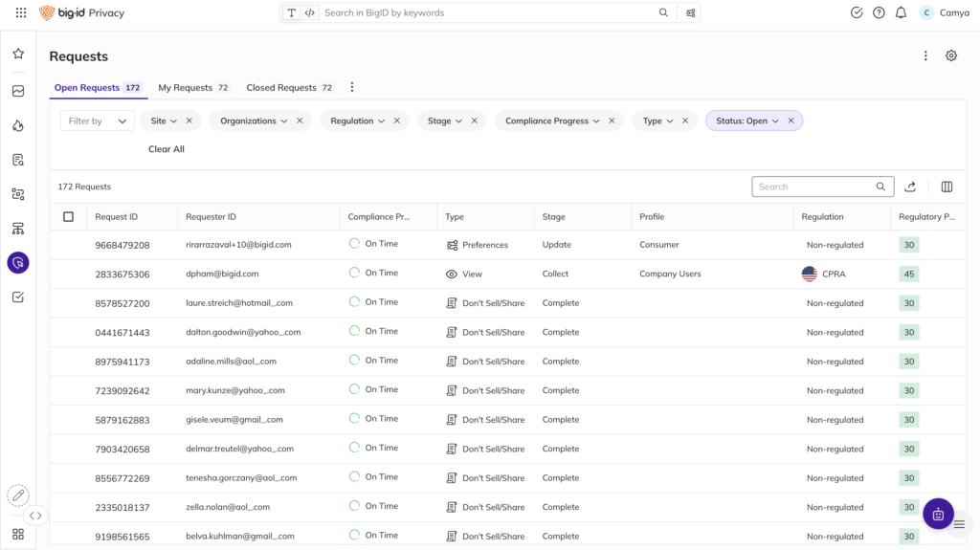The height and width of the screenshot is (550, 980).
Task: Click the favorites star in sidebar
Action: point(18,55)
